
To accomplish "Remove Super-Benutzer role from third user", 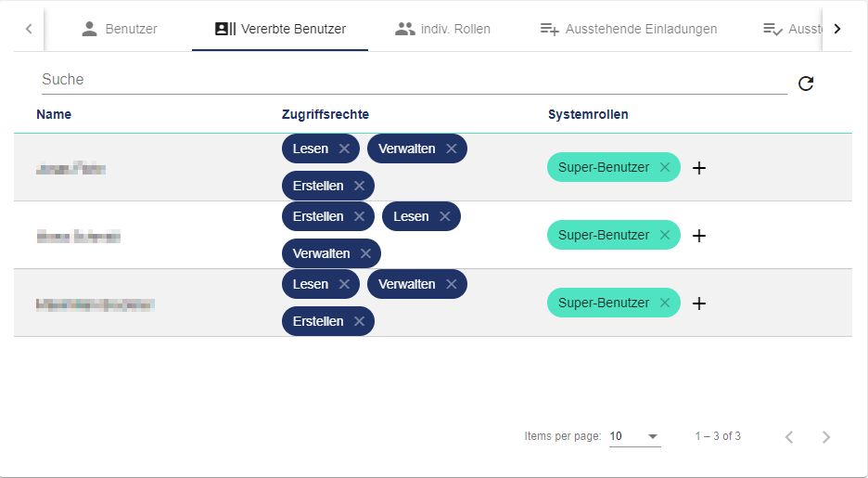I will pyautogui.click(x=665, y=303).
